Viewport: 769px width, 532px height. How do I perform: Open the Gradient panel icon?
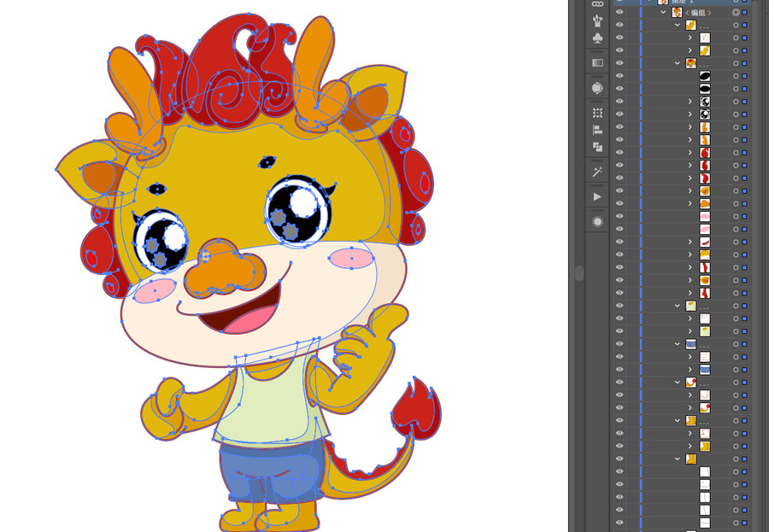[x=597, y=62]
